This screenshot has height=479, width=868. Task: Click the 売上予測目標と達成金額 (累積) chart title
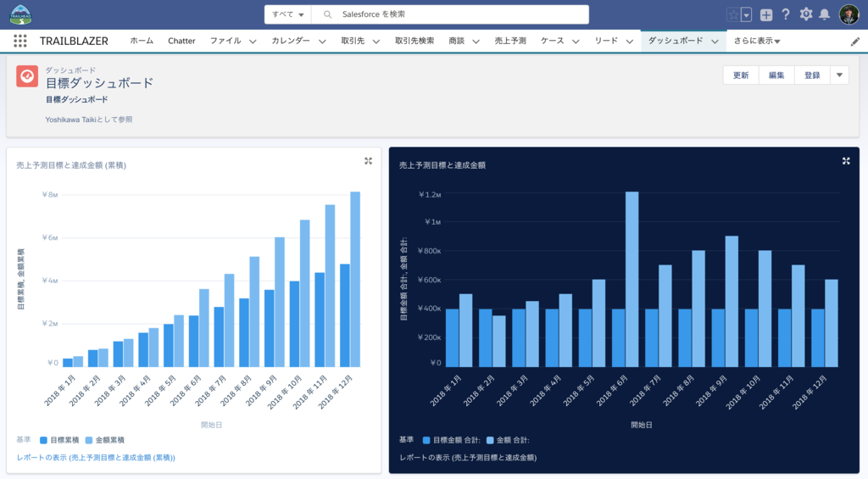(71, 165)
